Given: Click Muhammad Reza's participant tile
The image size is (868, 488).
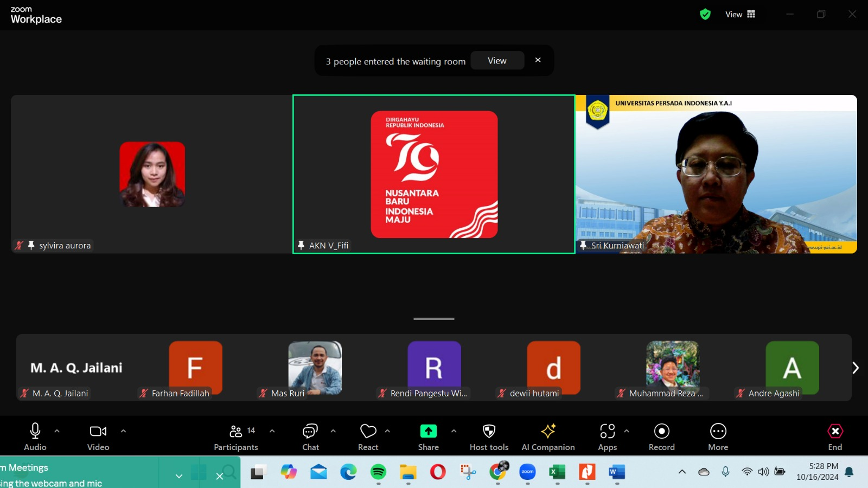Looking at the screenshot, I should (673, 368).
